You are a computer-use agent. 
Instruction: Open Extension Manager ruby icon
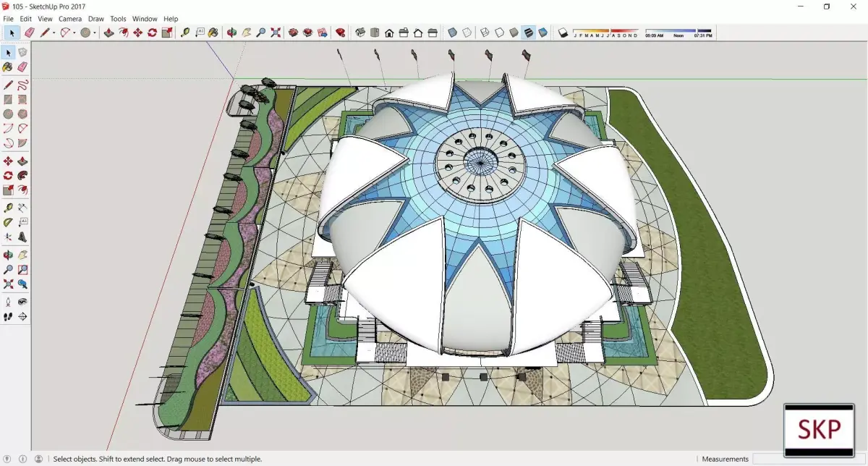[x=340, y=33]
